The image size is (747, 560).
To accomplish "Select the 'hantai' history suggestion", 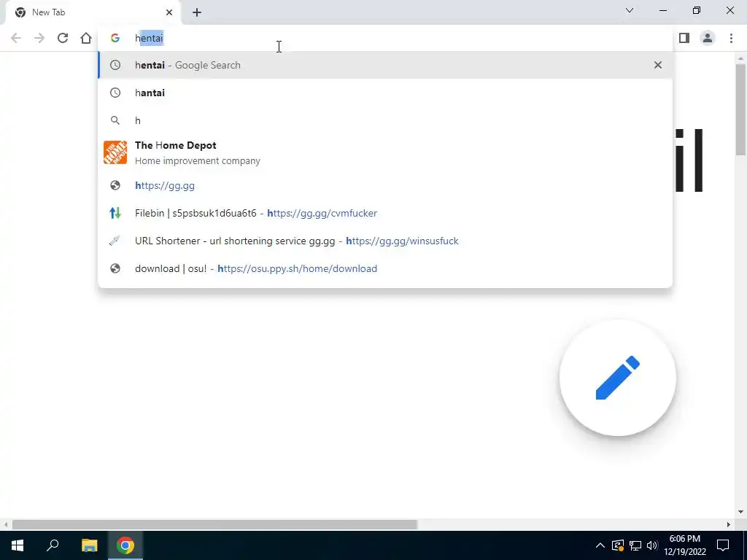I will [385, 93].
